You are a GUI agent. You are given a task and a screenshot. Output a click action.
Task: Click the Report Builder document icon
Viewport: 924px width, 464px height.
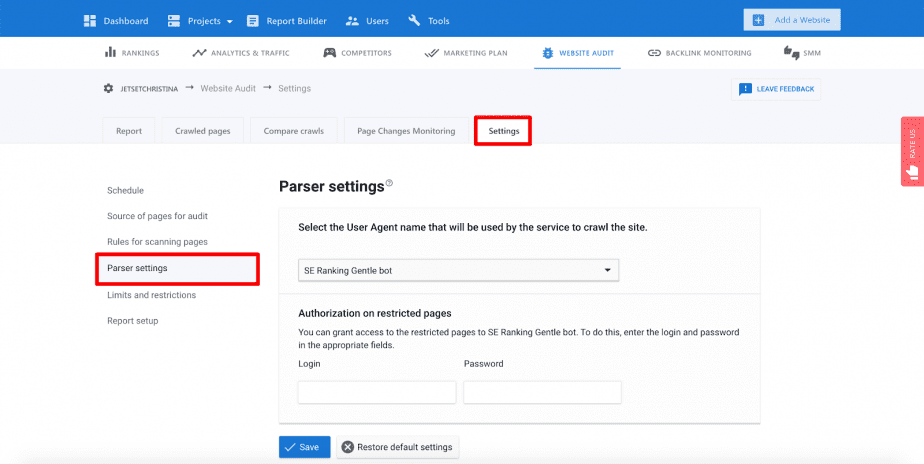(x=252, y=21)
